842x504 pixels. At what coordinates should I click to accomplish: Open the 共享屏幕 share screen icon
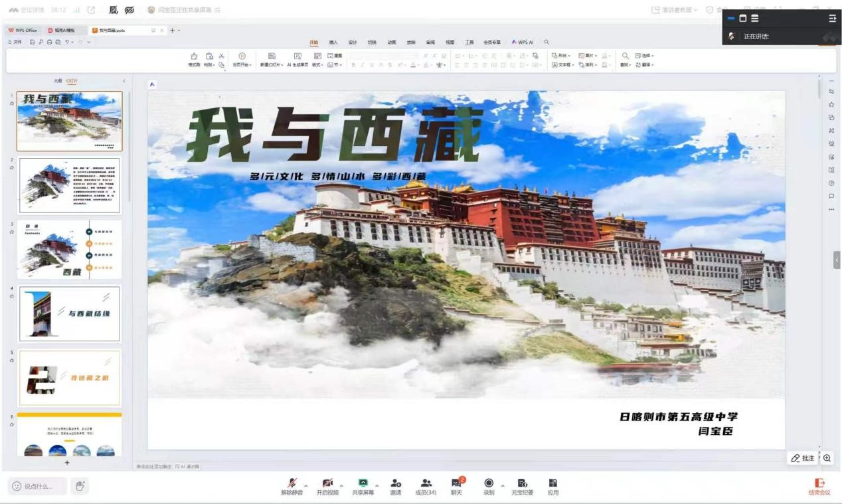coord(363,487)
